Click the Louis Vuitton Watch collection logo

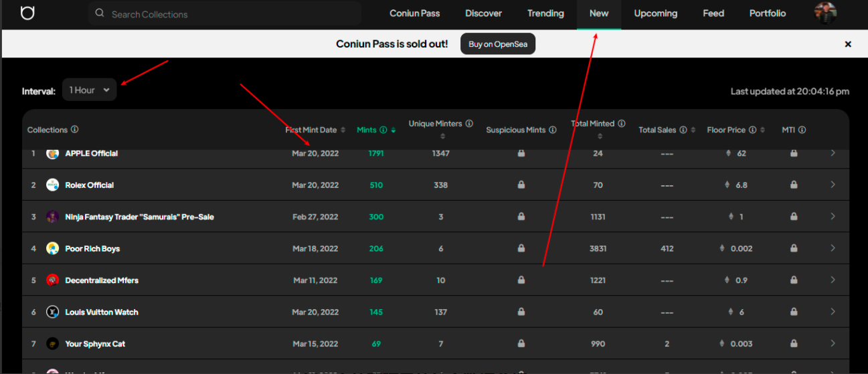point(52,312)
